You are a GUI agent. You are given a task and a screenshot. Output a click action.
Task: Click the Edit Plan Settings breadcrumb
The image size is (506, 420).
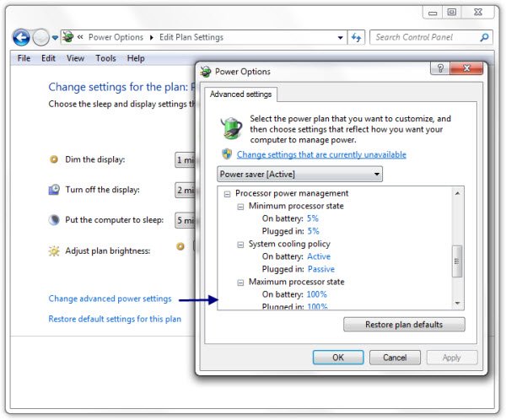(x=191, y=37)
